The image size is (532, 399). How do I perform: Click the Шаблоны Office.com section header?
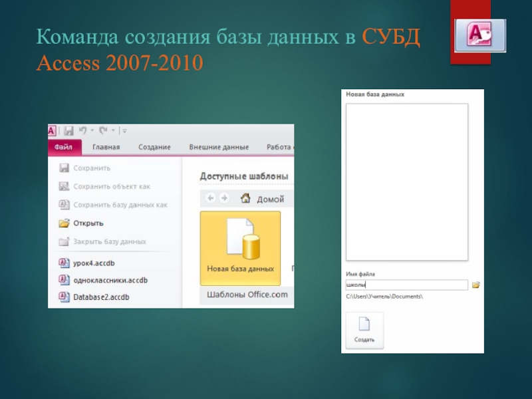pyautogui.click(x=247, y=295)
